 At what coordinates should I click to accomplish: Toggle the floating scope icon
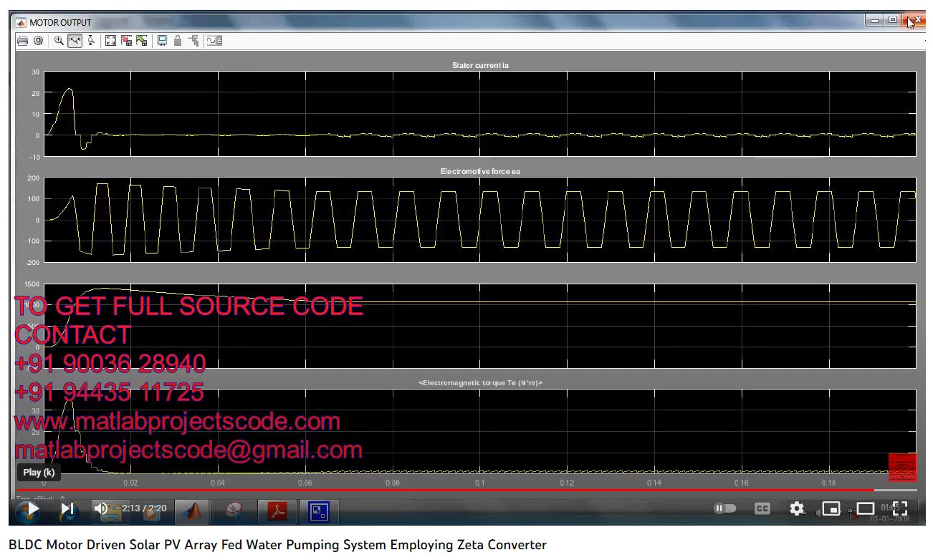[x=162, y=41]
